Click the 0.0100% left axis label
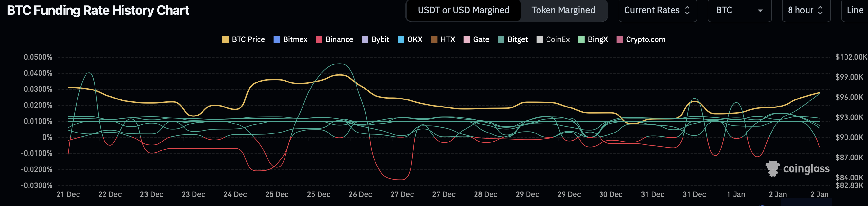The image size is (868, 206). pos(38,121)
